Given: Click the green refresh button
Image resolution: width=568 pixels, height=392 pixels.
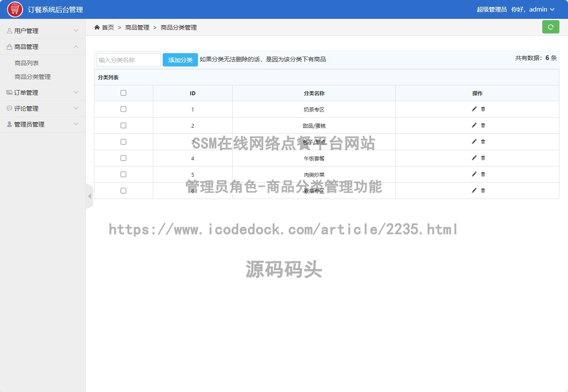Looking at the screenshot, I should pos(550,27).
